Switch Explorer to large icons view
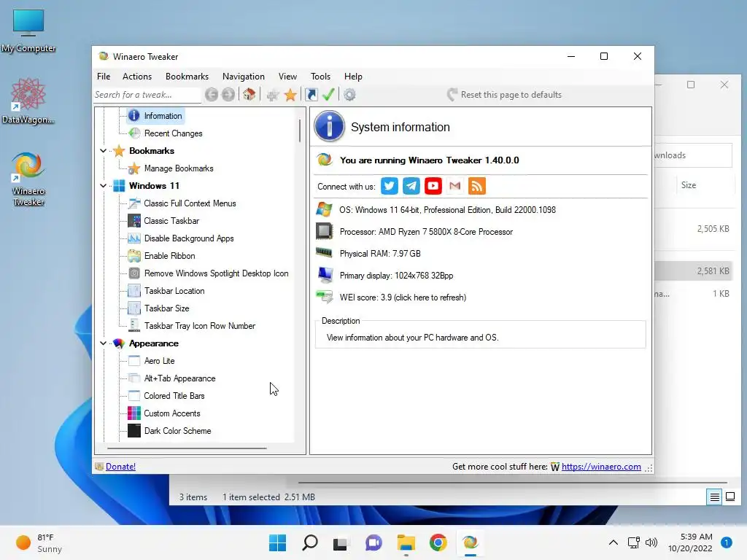This screenshot has width=747, height=560. pyautogui.click(x=729, y=497)
